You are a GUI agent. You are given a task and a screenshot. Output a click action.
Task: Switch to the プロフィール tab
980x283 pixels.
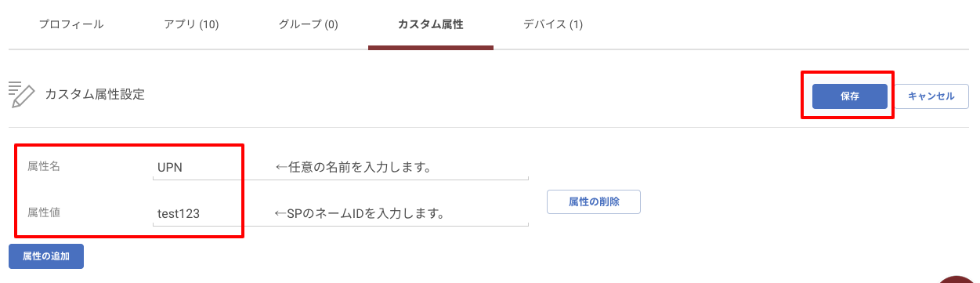[71, 24]
